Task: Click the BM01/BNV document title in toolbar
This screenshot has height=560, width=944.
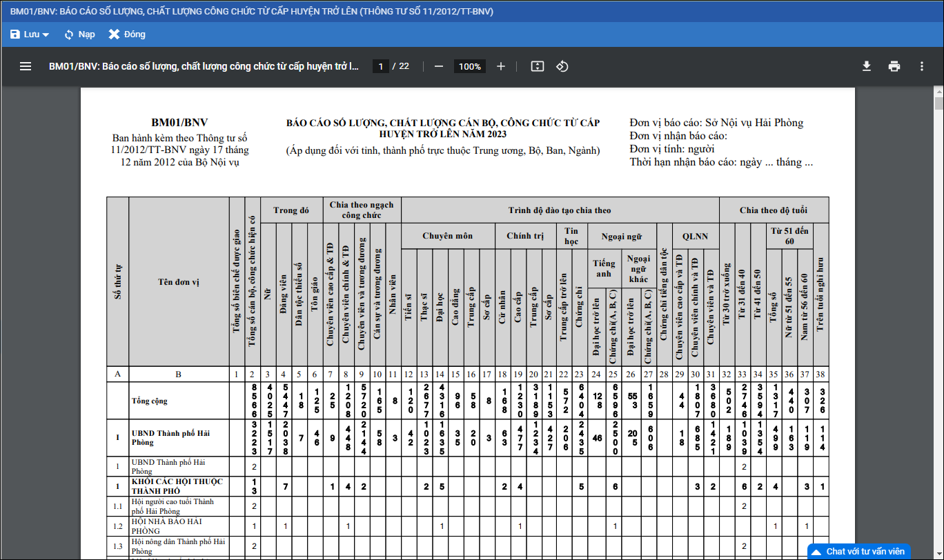Action: tap(204, 66)
